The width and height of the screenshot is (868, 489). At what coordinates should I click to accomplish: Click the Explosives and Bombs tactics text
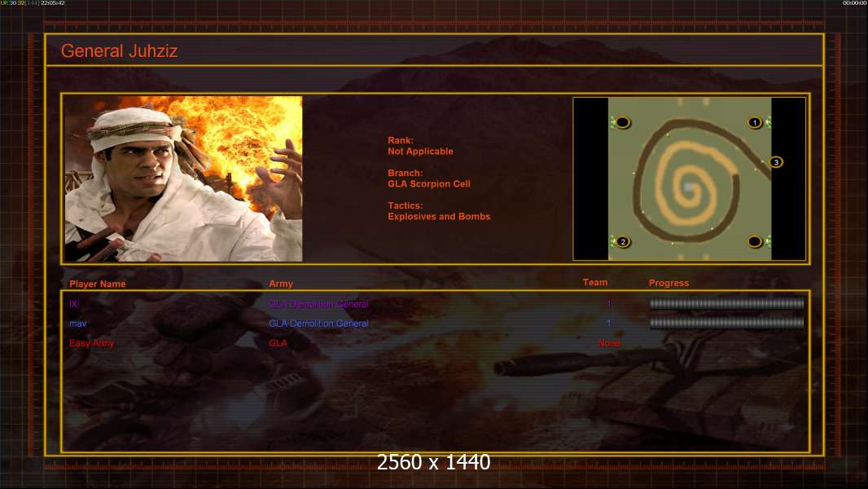tap(439, 217)
